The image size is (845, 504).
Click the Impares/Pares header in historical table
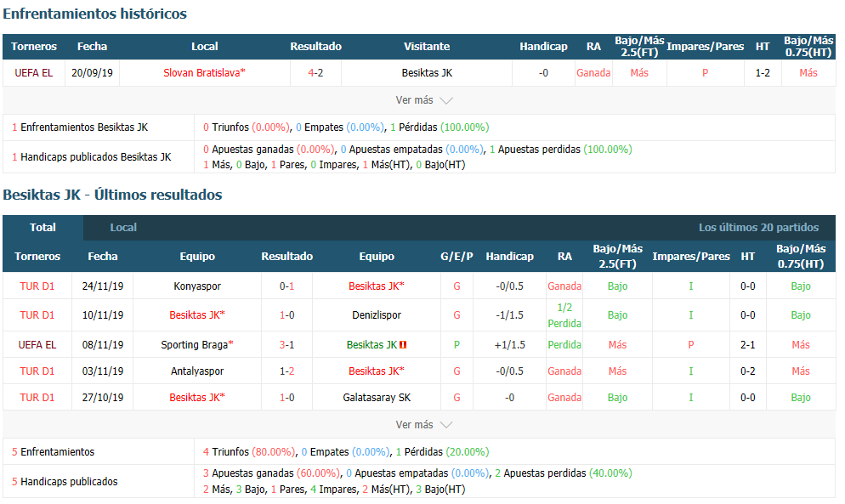click(705, 47)
